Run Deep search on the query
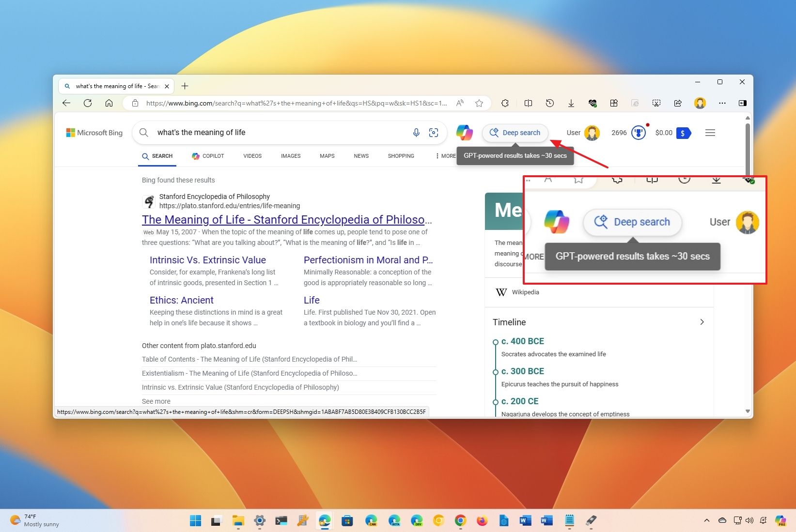 click(515, 132)
